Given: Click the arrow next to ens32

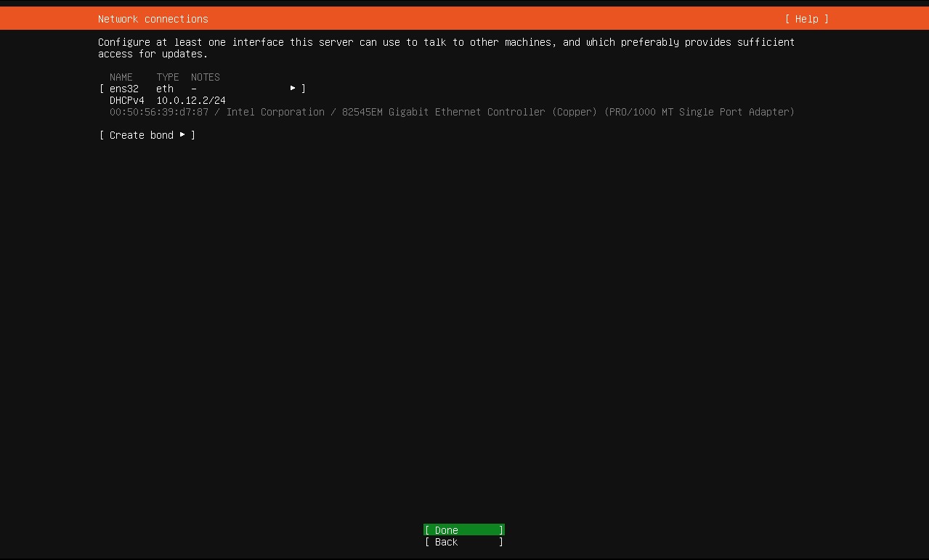Looking at the screenshot, I should point(293,88).
